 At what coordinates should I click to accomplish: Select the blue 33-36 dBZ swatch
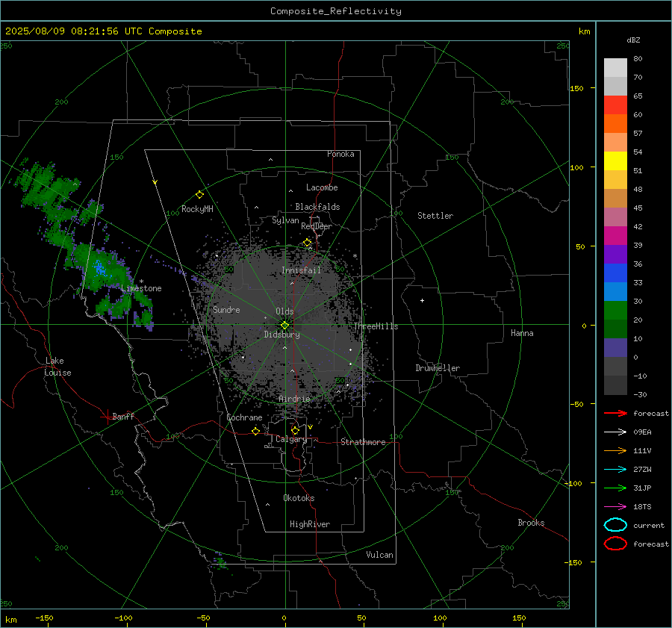(615, 273)
